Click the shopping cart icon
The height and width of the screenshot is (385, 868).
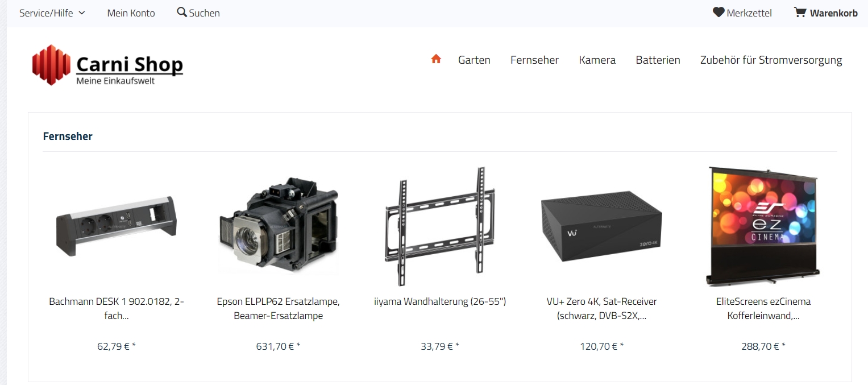pos(800,12)
